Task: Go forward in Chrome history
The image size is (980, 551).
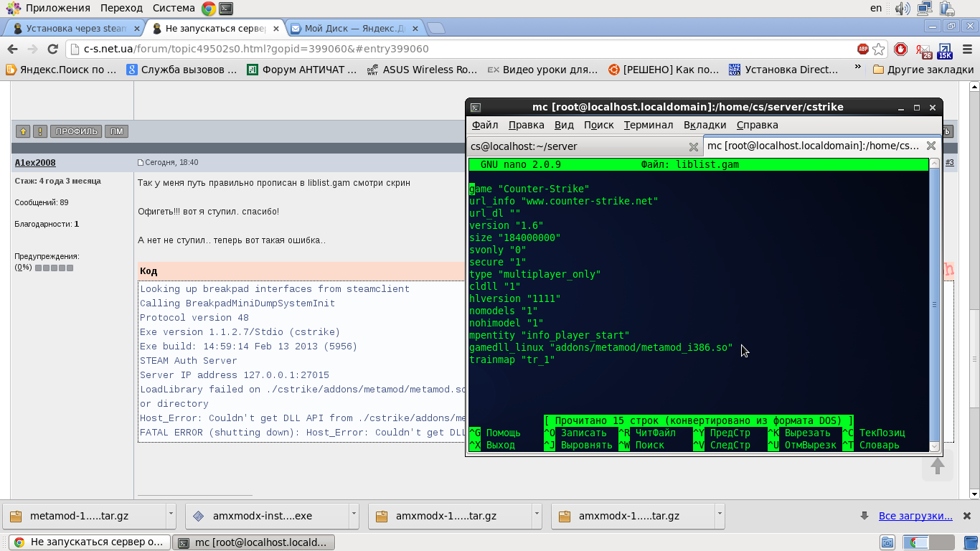Action: (x=32, y=49)
